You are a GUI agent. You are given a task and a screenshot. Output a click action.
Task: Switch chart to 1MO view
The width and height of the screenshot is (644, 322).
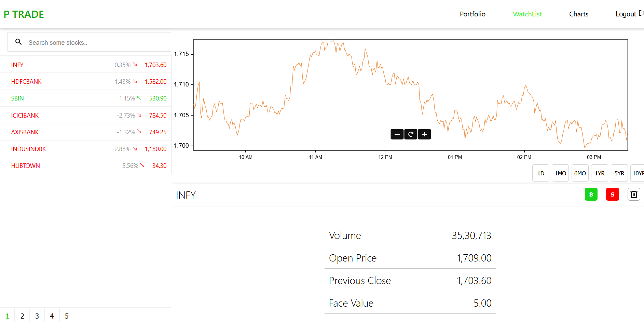[560, 173]
